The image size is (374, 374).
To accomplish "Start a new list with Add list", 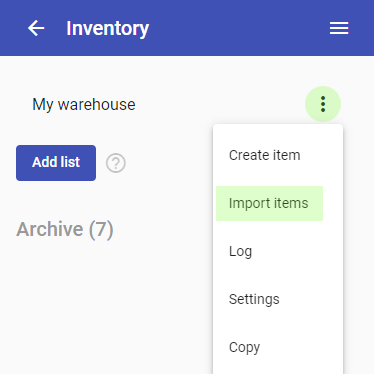I will point(56,163).
